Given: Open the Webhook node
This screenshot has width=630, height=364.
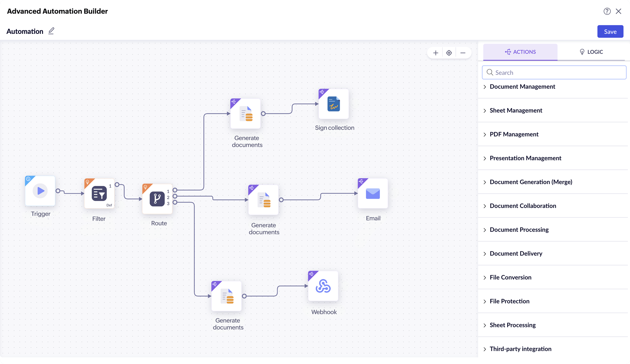Looking at the screenshot, I should (323, 286).
